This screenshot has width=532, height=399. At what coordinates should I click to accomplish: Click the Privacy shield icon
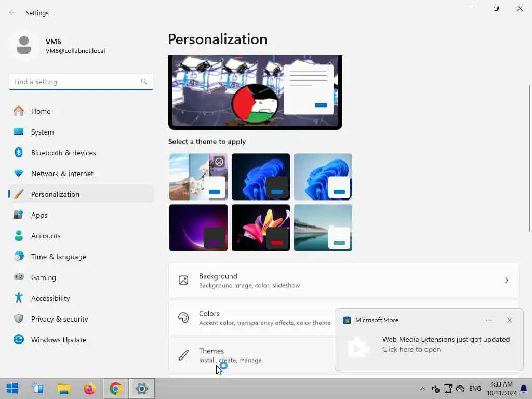19,318
